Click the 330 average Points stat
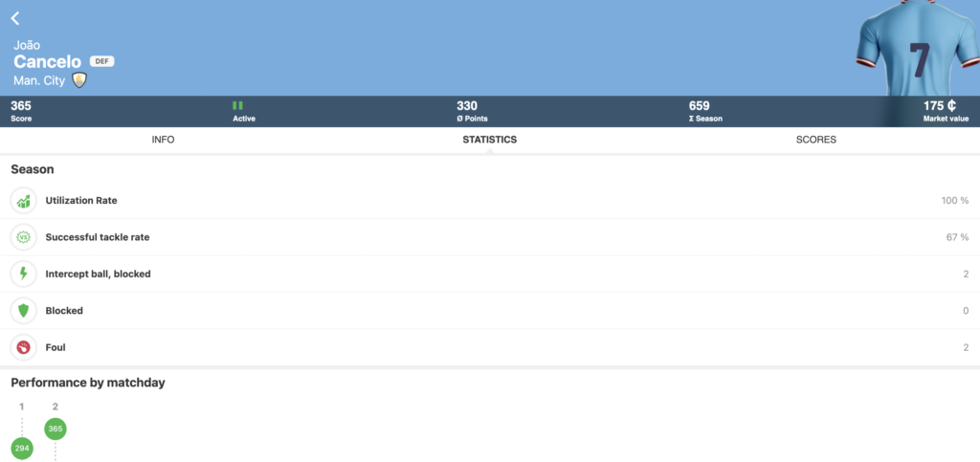 [x=466, y=106]
